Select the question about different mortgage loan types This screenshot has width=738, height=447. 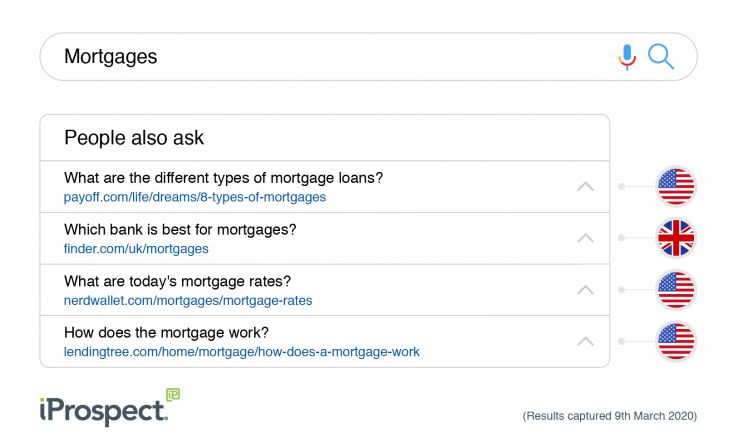click(223, 178)
